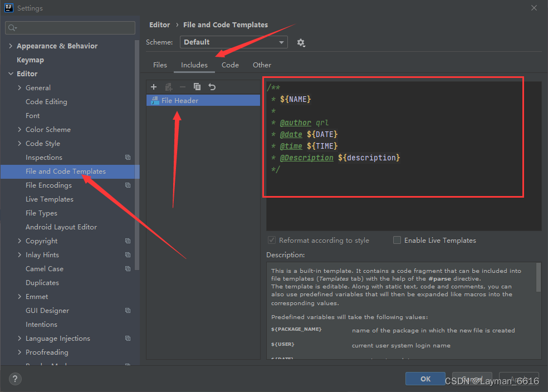The width and height of the screenshot is (548, 392).
Task: Click the IntelliJ IDEA logo in title bar
Action: pos(9,8)
